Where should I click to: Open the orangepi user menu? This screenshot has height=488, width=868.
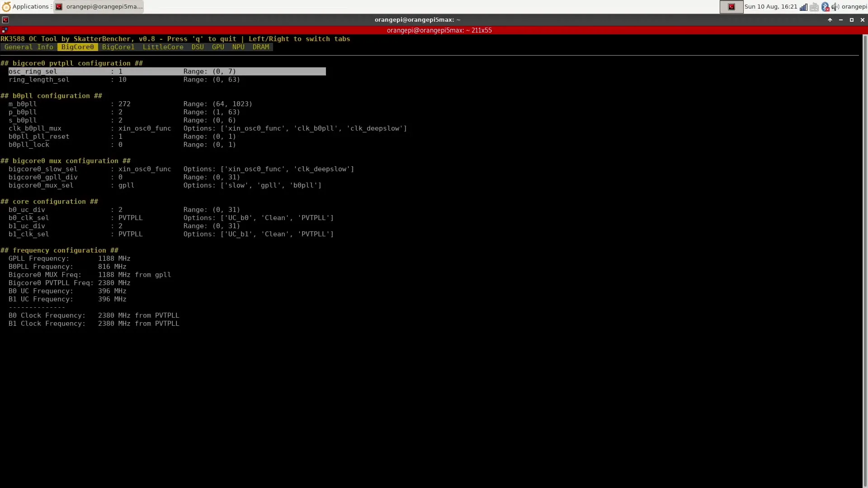[x=854, y=7]
